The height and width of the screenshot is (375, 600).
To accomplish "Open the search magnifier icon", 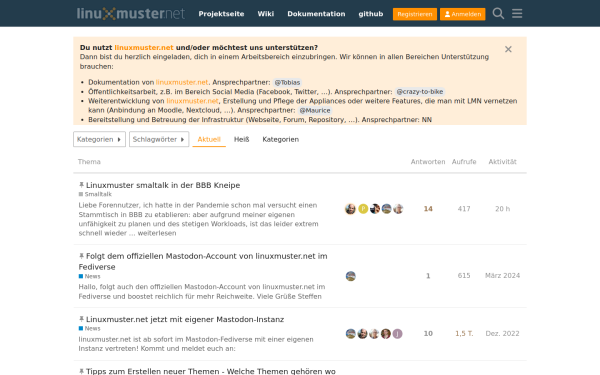I will [x=498, y=13].
